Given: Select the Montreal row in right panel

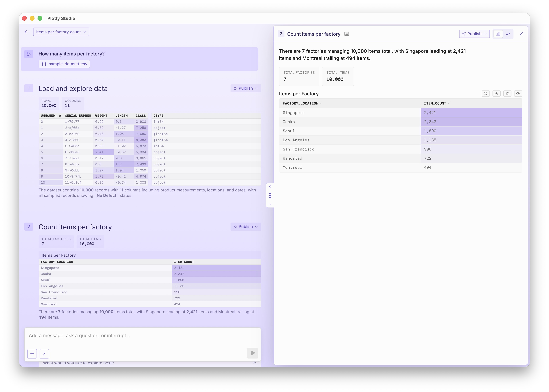Looking at the screenshot, I should click(x=401, y=168).
